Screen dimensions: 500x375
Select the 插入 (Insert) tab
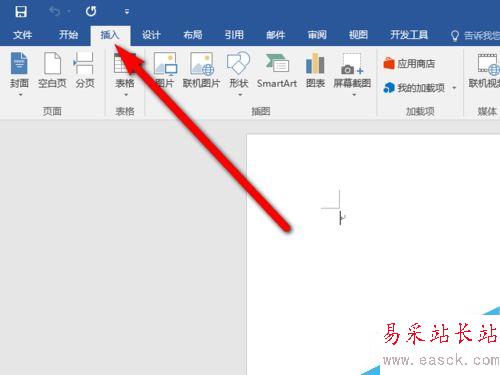110,35
